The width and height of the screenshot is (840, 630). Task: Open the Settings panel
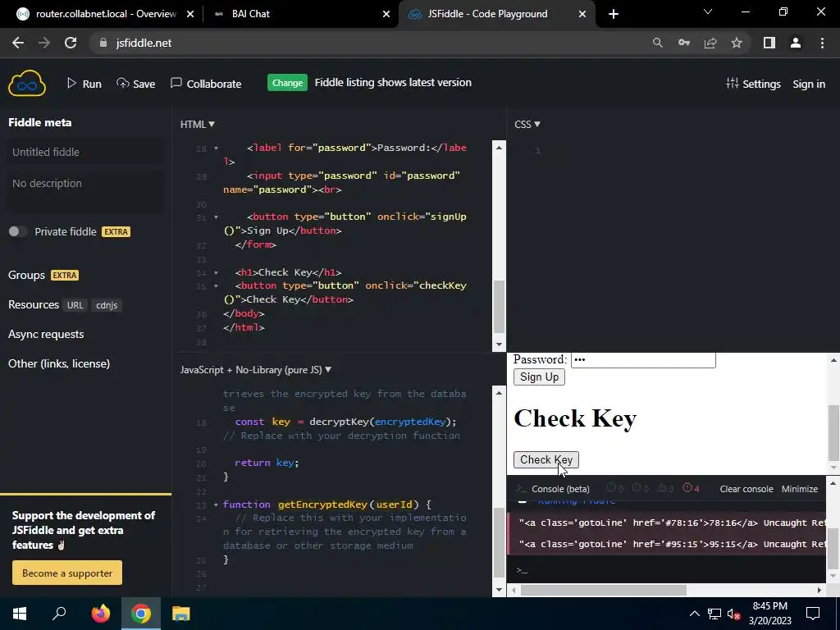click(753, 84)
